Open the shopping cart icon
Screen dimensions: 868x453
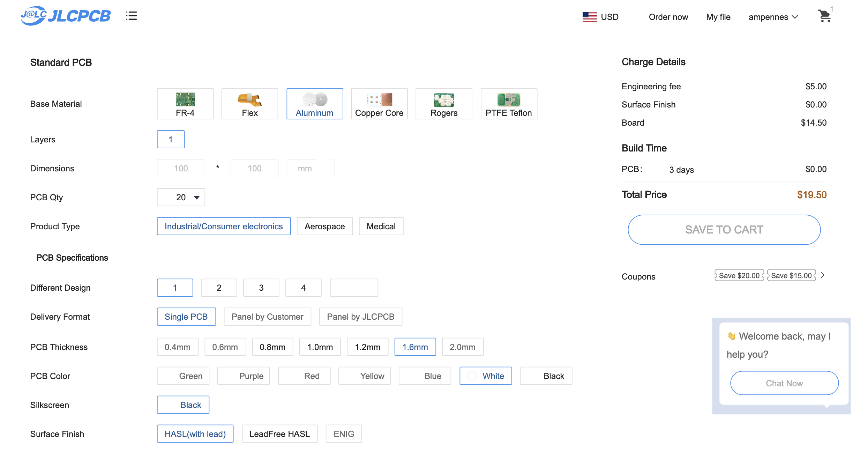pyautogui.click(x=824, y=16)
